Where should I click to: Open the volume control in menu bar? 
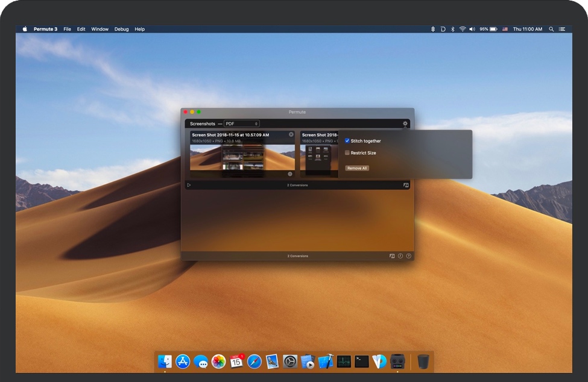472,29
